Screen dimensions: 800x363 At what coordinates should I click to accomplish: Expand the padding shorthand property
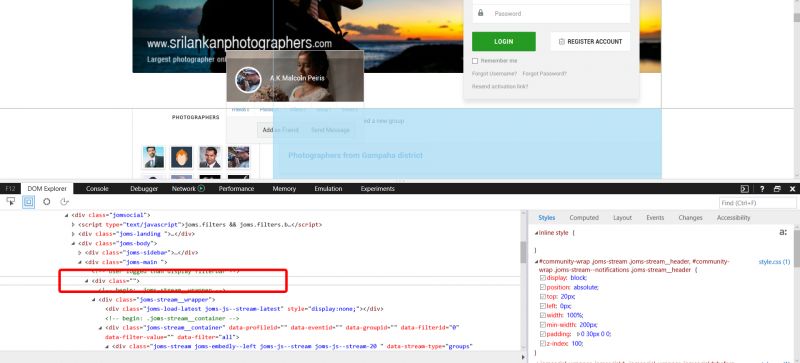(x=578, y=334)
